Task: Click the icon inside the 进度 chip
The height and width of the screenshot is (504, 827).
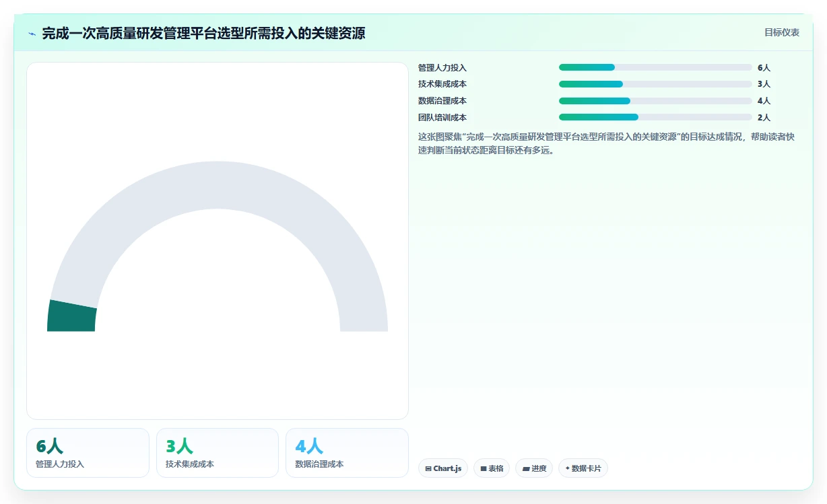Action: pos(526,468)
